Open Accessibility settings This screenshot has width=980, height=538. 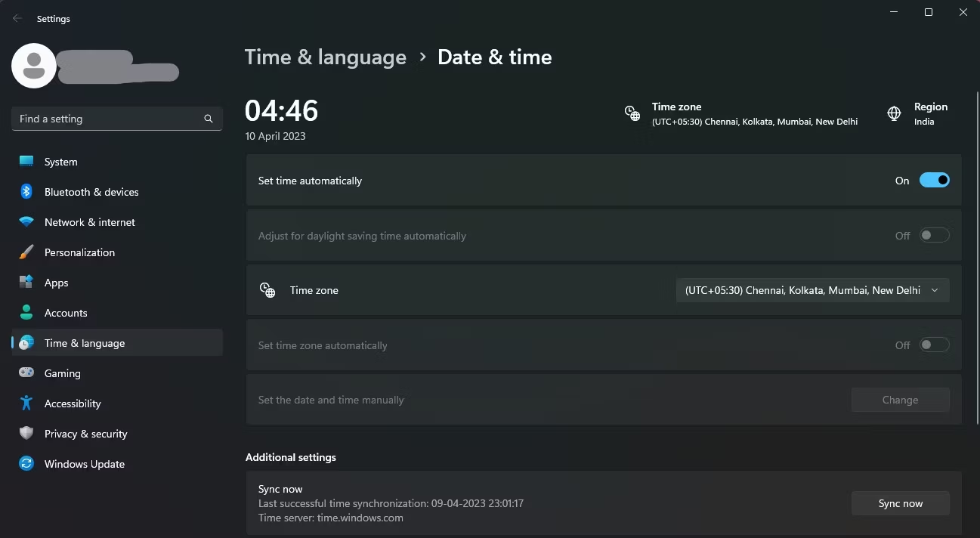pyautogui.click(x=117, y=403)
